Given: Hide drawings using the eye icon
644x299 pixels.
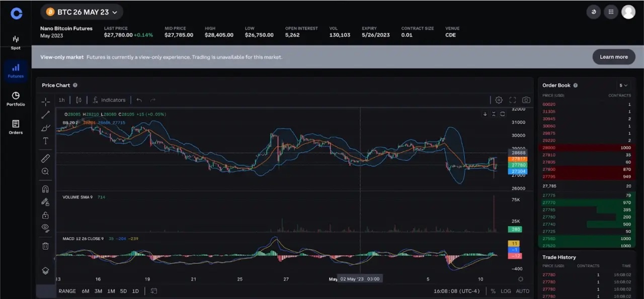Looking at the screenshot, I should 45,228.
